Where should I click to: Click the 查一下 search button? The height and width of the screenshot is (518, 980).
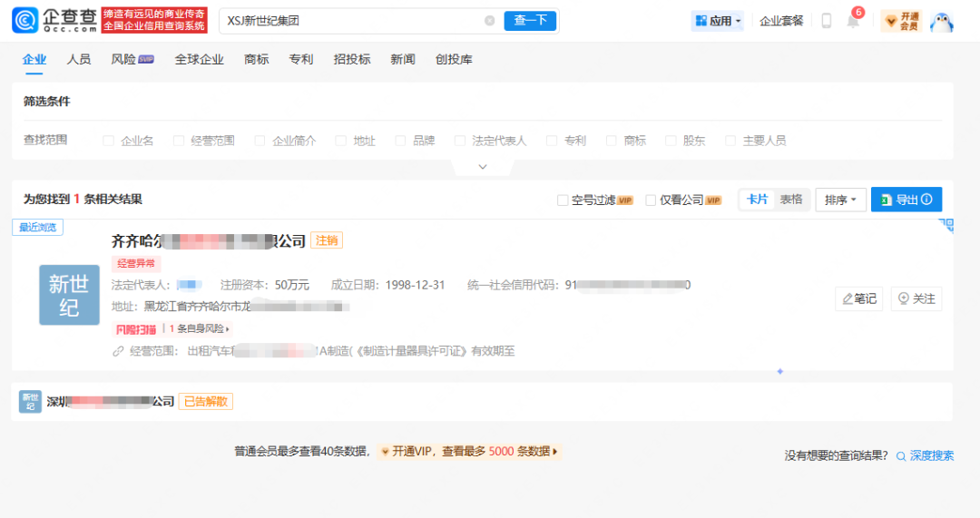pyautogui.click(x=530, y=21)
